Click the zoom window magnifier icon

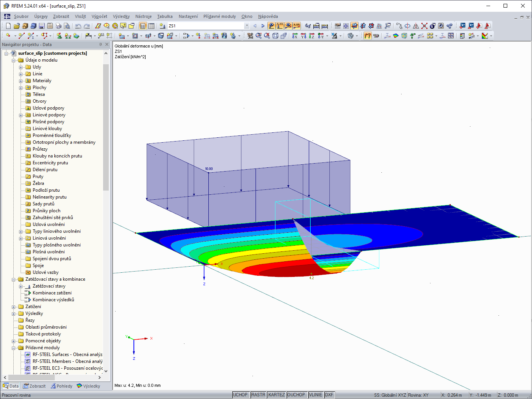click(x=259, y=36)
